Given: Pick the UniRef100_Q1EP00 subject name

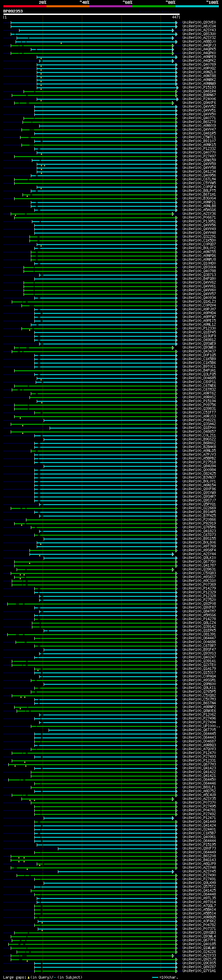Looking at the screenshot, I should pyautogui.click(x=199, y=428).
